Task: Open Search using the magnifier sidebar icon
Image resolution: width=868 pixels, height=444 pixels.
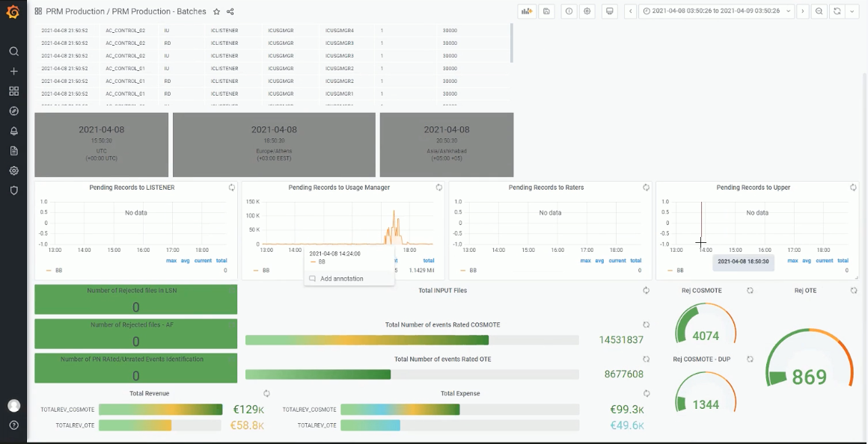Action: (13, 51)
